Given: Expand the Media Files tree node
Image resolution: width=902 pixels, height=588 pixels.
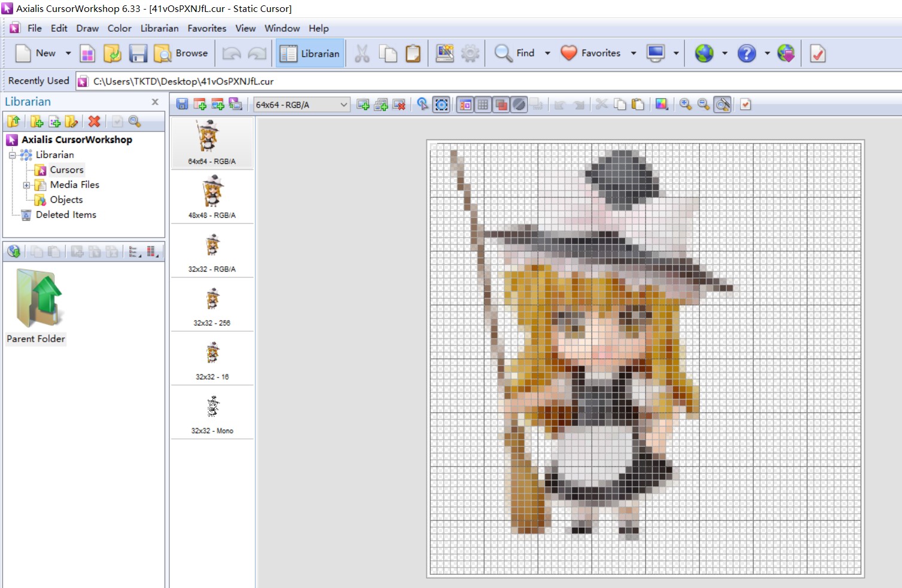Looking at the screenshot, I should tap(26, 185).
